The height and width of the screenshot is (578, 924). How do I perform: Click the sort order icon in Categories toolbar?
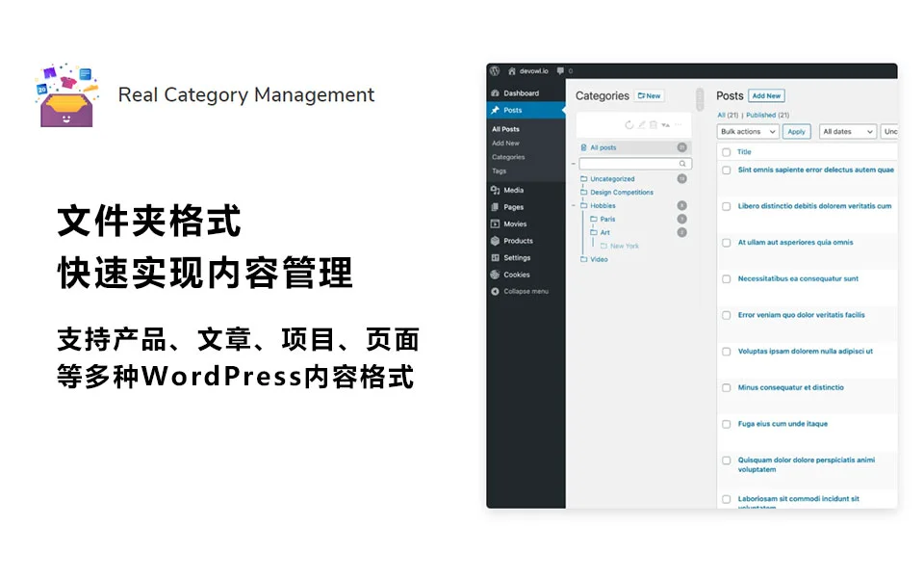click(x=665, y=125)
